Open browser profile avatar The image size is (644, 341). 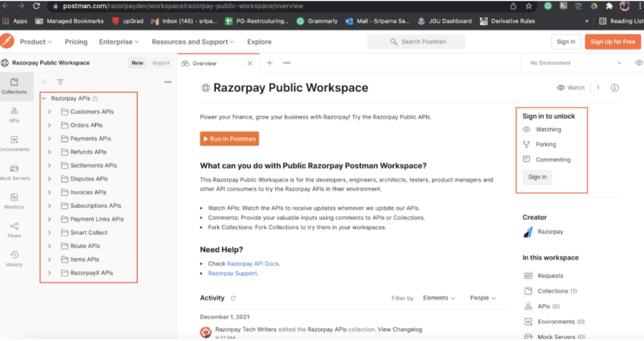point(625,6)
